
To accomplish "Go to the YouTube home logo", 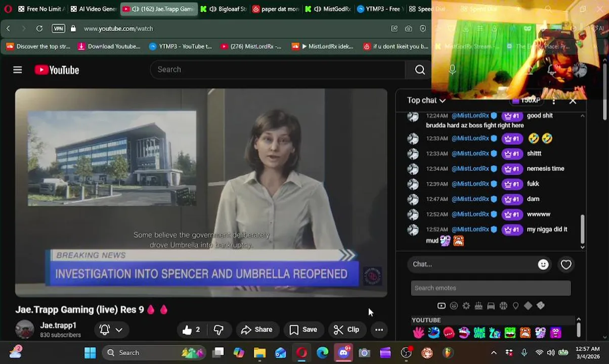I will click(x=57, y=70).
